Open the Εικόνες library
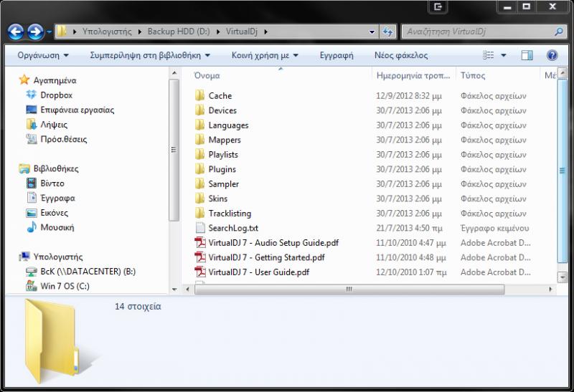Image resolution: width=574 pixels, height=392 pixels. point(47,213)
